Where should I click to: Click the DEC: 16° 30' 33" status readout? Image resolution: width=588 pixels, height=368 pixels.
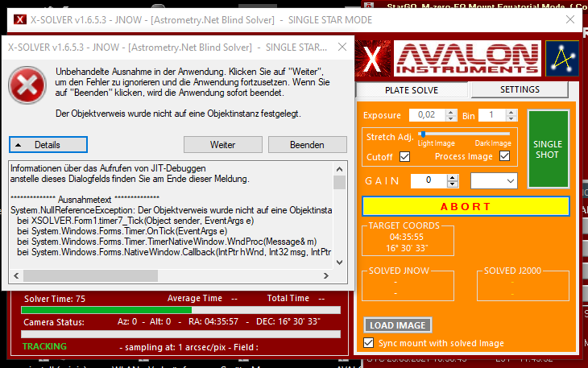(288, 321)
